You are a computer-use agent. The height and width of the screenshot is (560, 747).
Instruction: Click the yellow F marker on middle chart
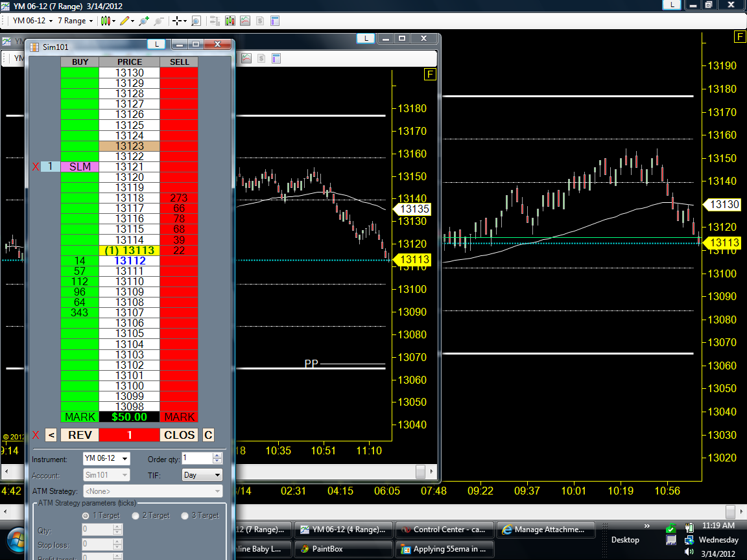tap(430, 75)
